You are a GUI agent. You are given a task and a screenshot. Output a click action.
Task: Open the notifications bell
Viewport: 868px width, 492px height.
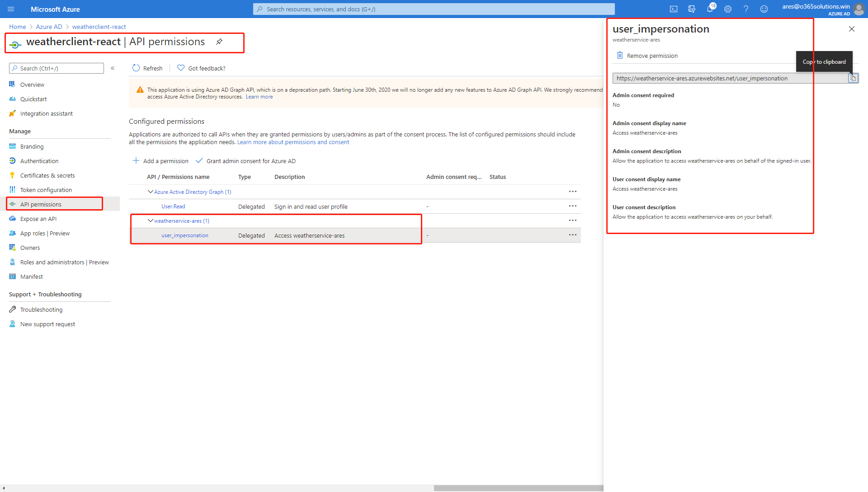[710, 9]
